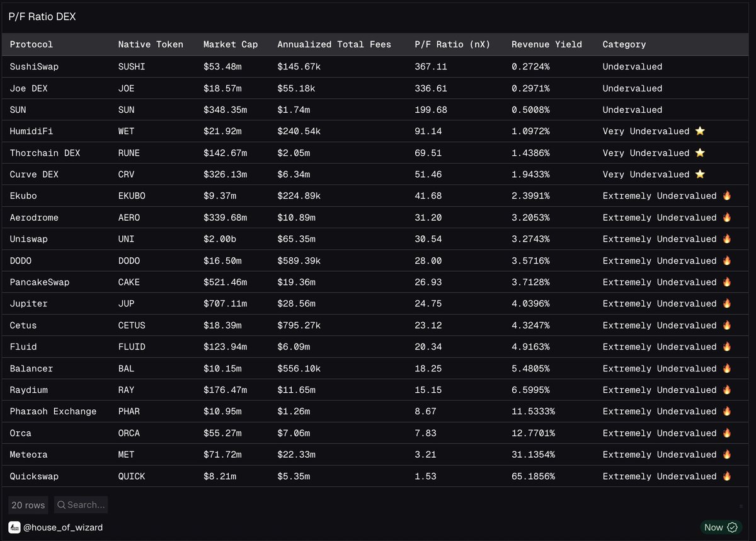Select the Ekubo protocol cell

coord(23,196)
